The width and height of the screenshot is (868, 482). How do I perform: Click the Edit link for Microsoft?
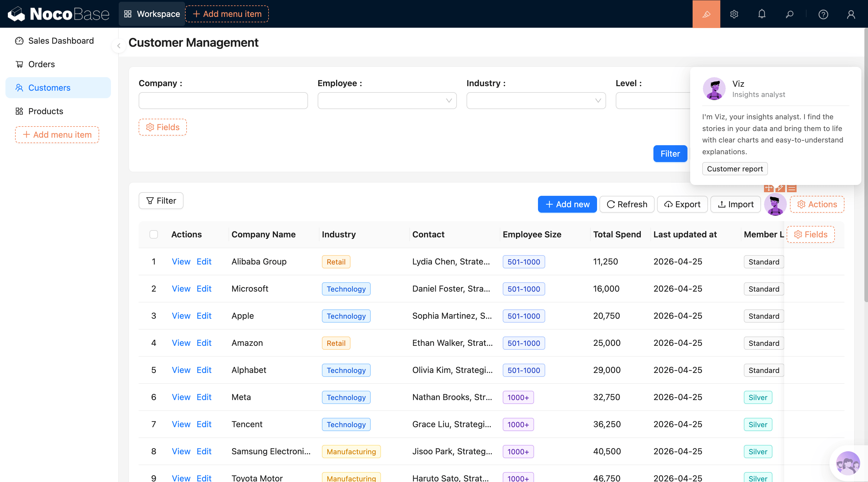pyautogui.click(x=204, y=289)
